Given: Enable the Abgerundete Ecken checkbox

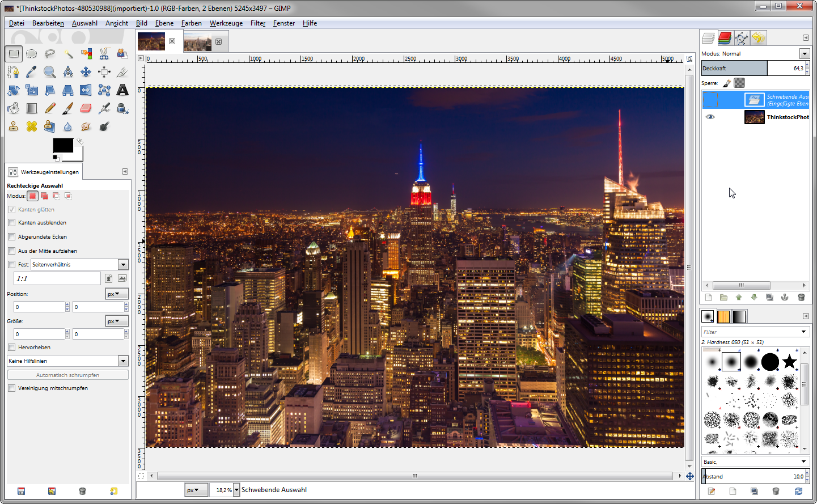Looking at the screenshot, I should click(12, 237).
